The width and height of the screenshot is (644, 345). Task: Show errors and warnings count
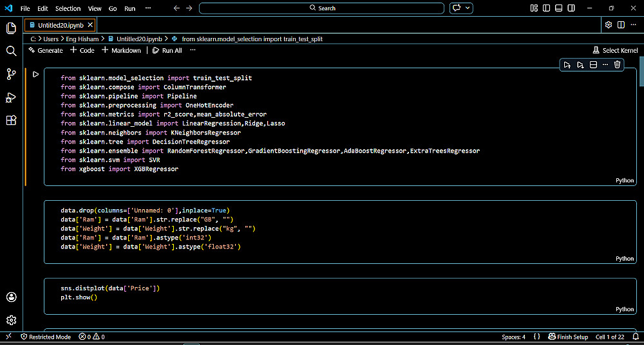(92, 337)
